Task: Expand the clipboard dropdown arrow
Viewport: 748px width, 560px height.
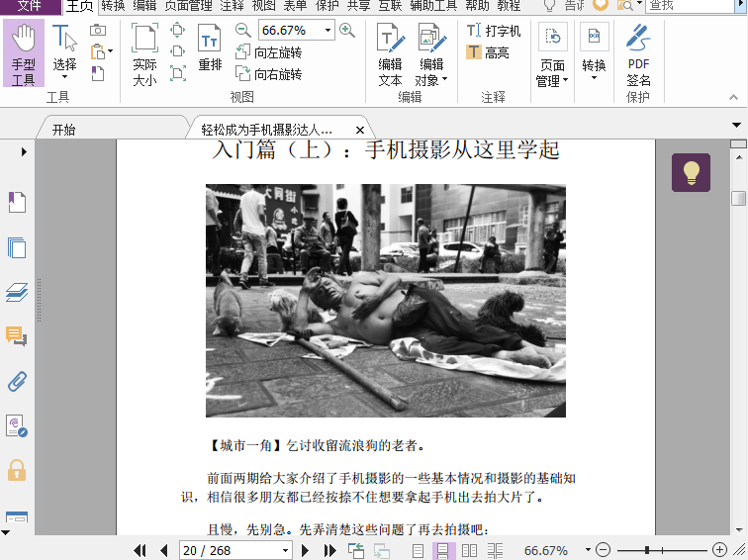Action: pos(110,51)
